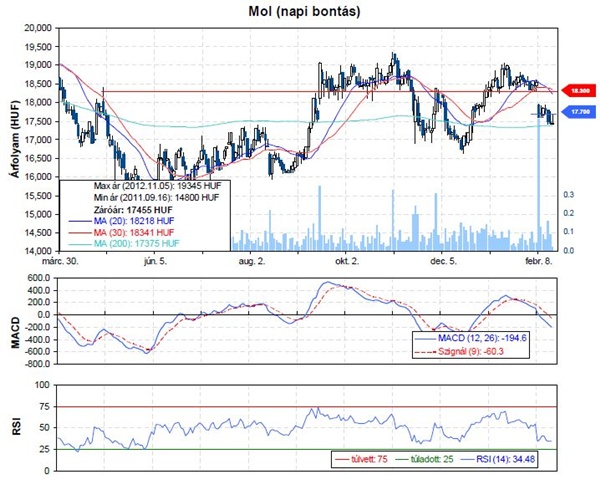Screen dimensions: 600x479
Task: Click the 'febr. 8.' date label
Action: (538, 262)
